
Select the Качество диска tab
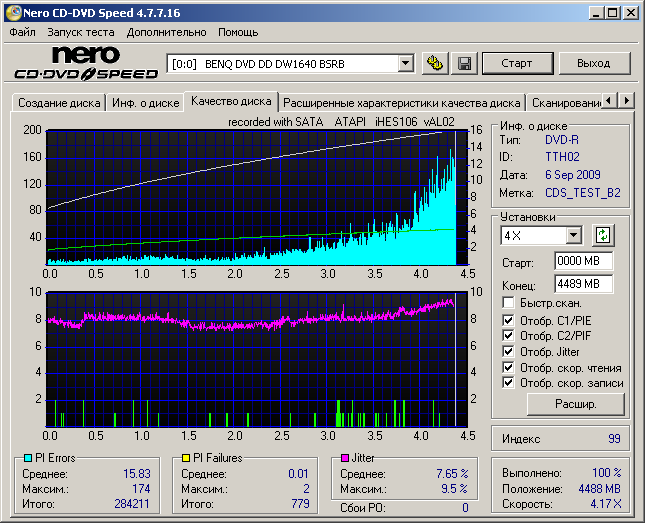pyautogui.click(x=231, y=101)
